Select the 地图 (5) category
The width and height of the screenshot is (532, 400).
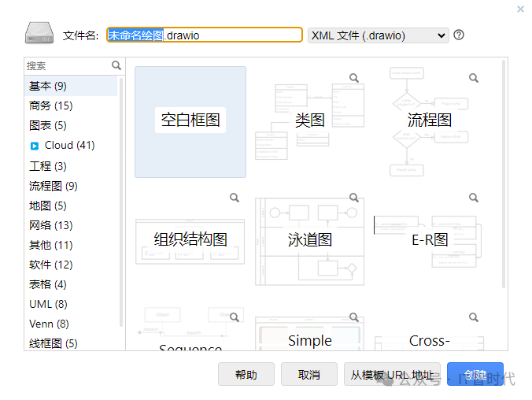(x=72, y=206)
